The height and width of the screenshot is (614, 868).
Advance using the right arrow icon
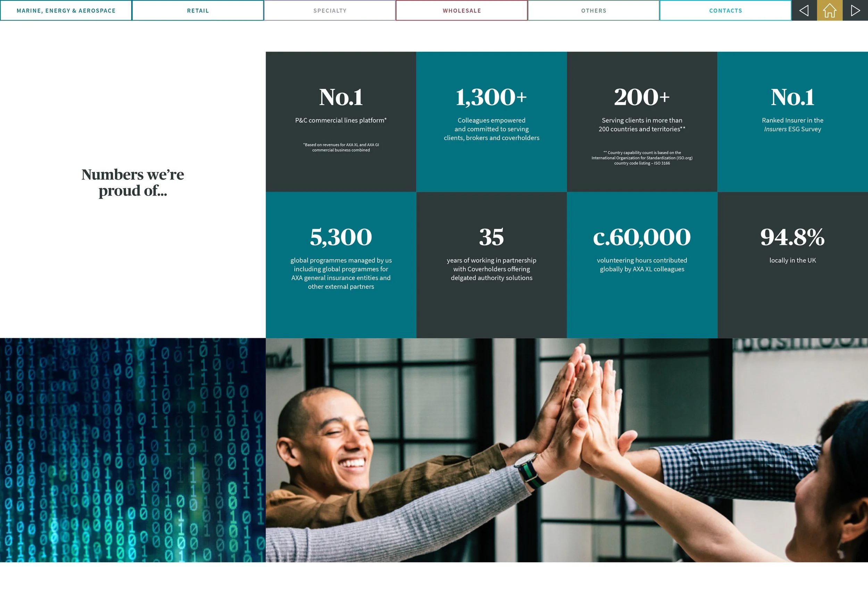pos(855,10)
